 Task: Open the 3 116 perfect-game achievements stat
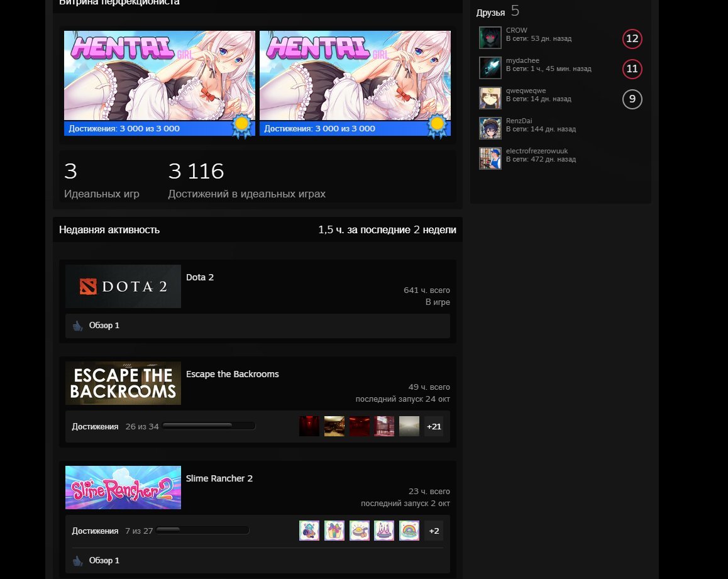196,172
